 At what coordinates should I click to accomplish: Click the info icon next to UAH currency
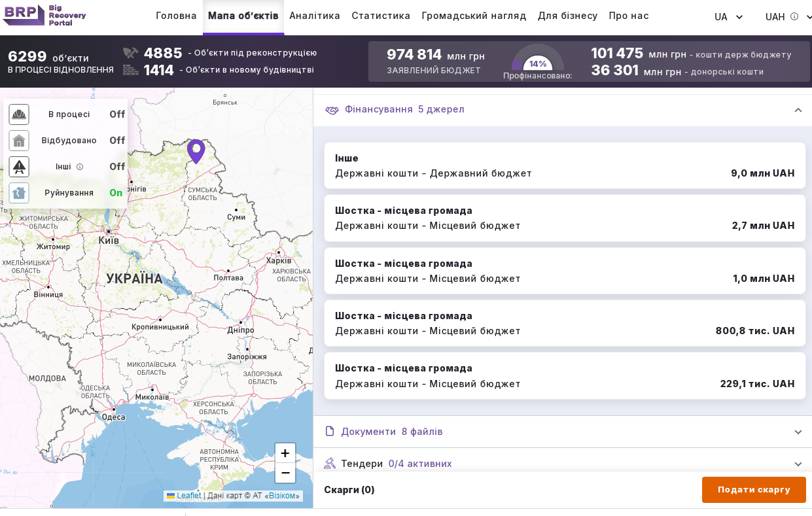point(794,17)
